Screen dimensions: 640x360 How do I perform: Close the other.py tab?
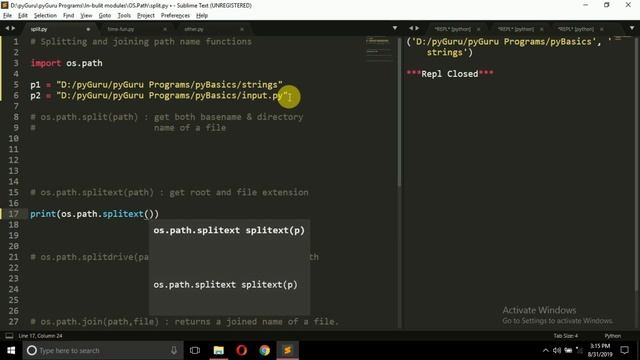[242, 29]
